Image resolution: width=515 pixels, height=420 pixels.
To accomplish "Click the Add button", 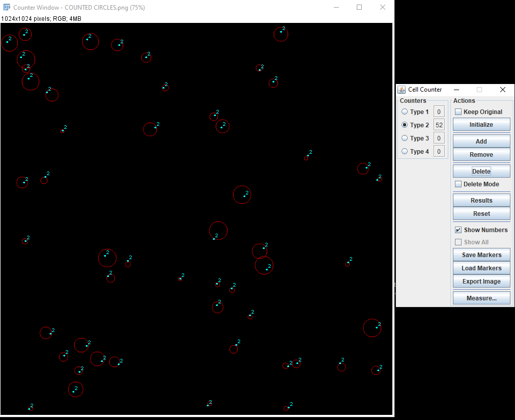I will (x=481, y=141).
